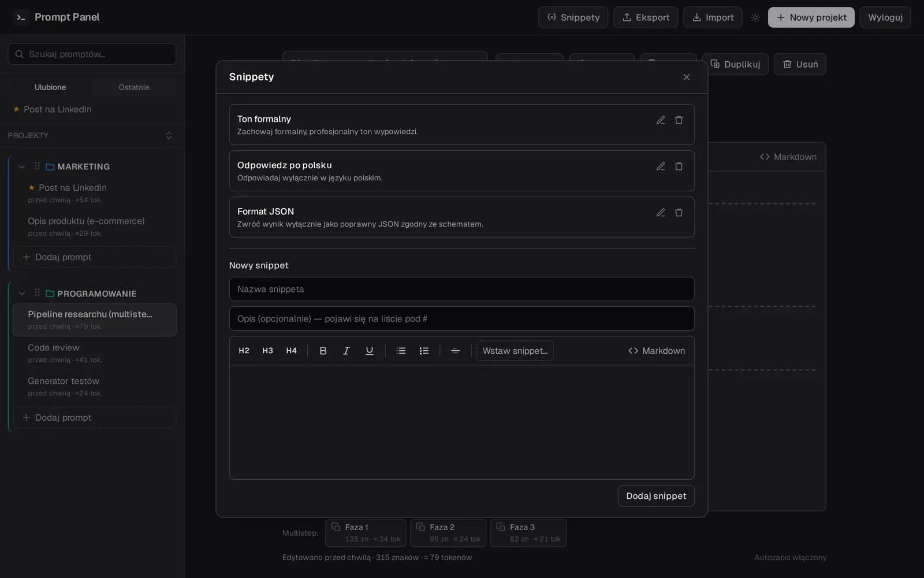Image resolution: width=924 pixels, height=578 pixels.
Task: Select Pipeline researchu prompt
Action: coord(95,320)
